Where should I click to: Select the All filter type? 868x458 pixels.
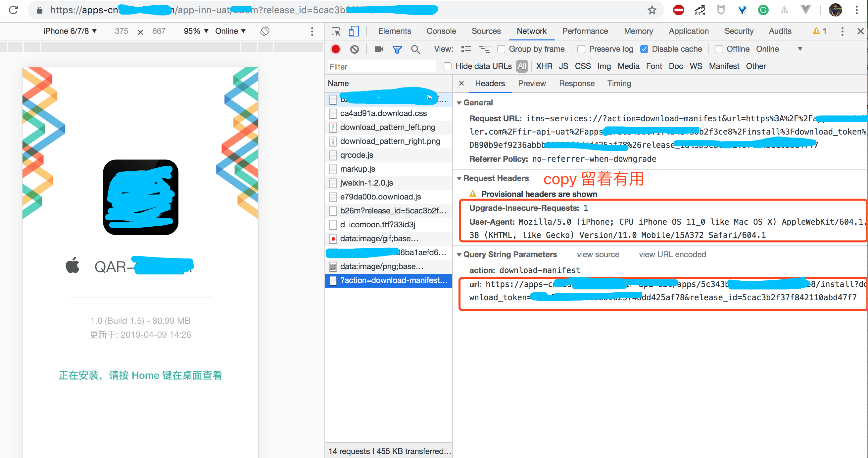pos(522,66)
